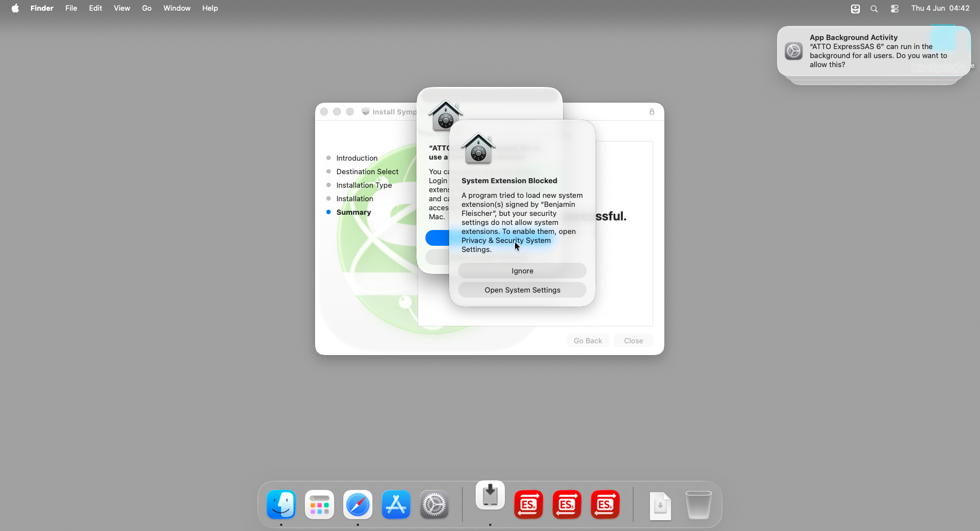Image resolution: width=980 pixels, height=531 pixels.
Task: Open the Apple menu
Action: pyautogui.click(x=15, y=8)
